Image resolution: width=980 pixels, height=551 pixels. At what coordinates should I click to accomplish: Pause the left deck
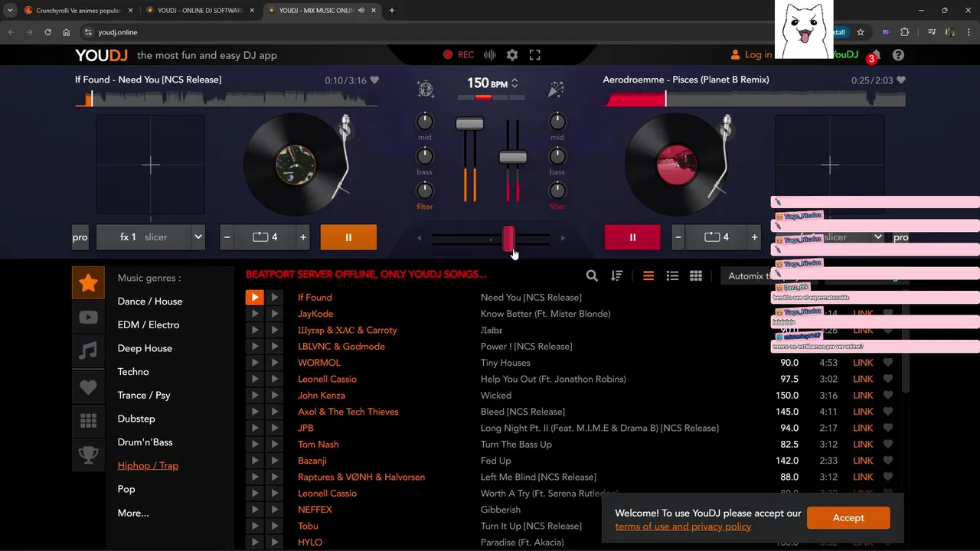point(348,237)
